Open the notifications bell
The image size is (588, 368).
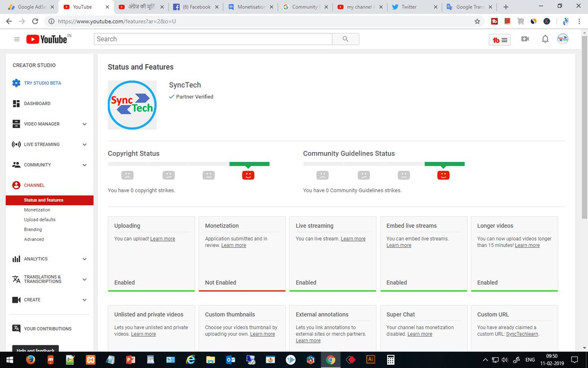click(545, 39)
